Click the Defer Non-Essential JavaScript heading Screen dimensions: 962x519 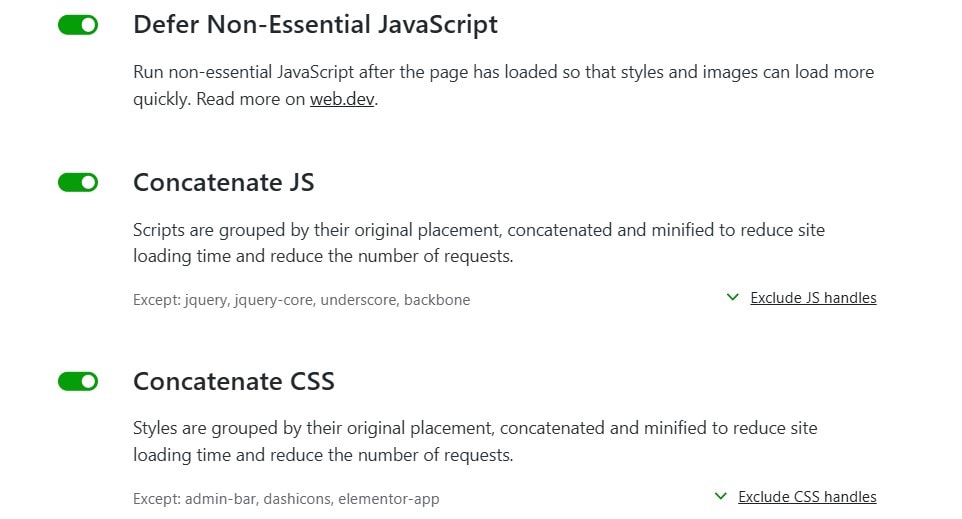click(315, 25)
